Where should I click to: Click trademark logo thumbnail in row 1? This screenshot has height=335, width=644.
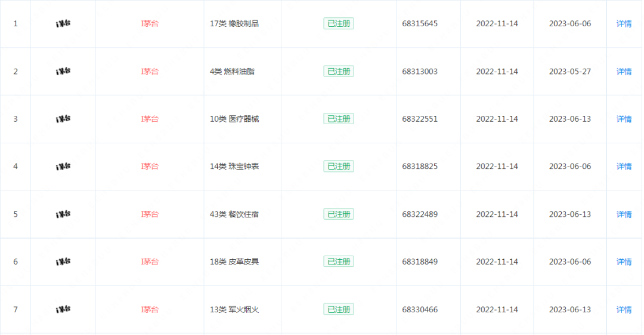point(63,23)
